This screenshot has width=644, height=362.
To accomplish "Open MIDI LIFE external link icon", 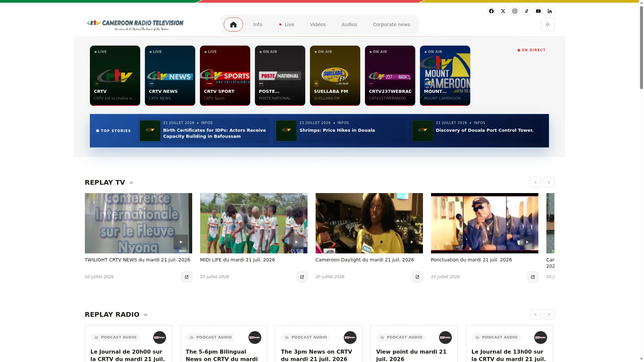I will pos(302,277).
